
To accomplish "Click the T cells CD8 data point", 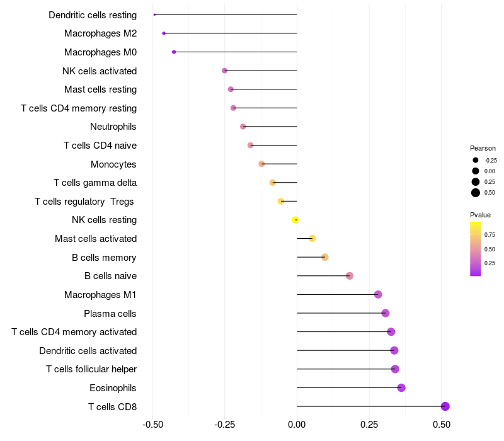I will pyautogui.click(x=445, y=406).
